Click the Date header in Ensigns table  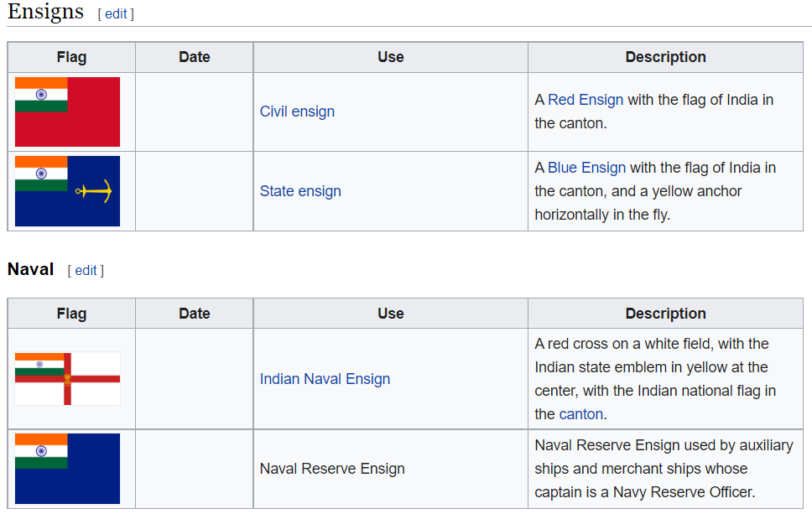(x=195, y=57)
